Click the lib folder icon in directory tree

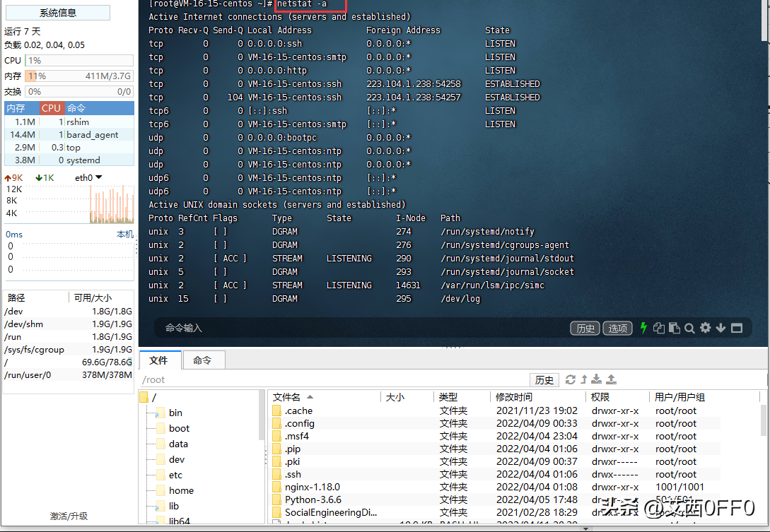tap(160, 506)
